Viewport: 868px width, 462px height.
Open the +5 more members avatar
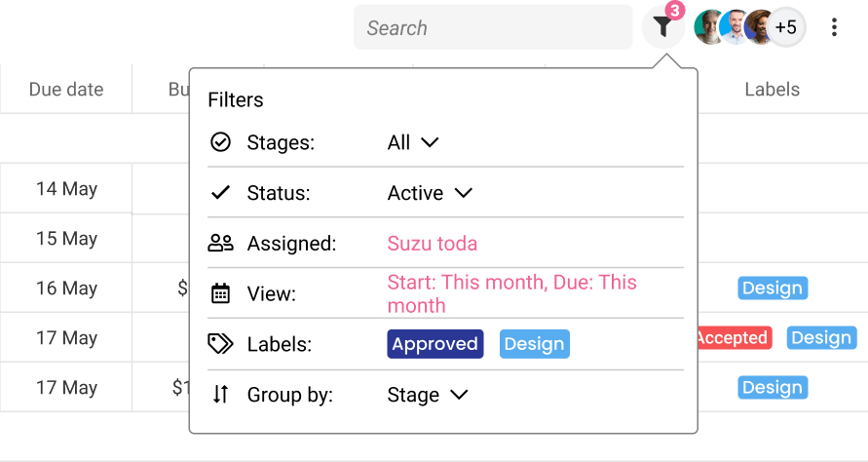click(786, 27)
